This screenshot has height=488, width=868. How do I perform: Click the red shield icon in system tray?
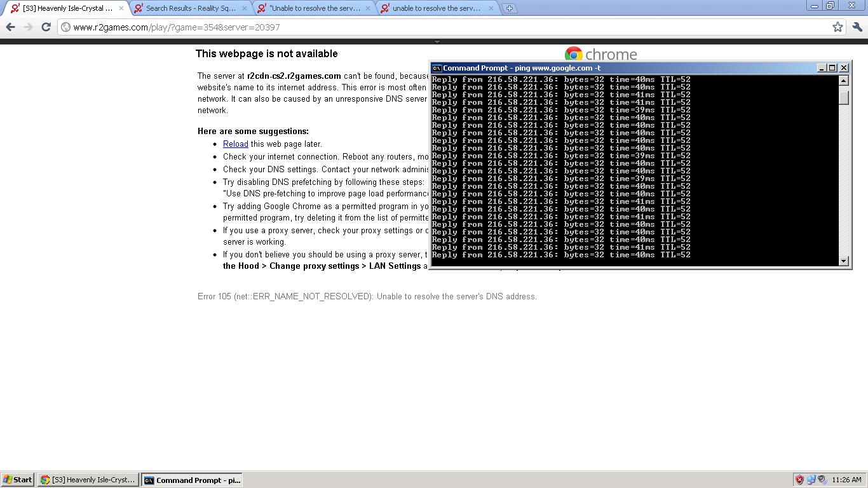[x=799, y=480]
